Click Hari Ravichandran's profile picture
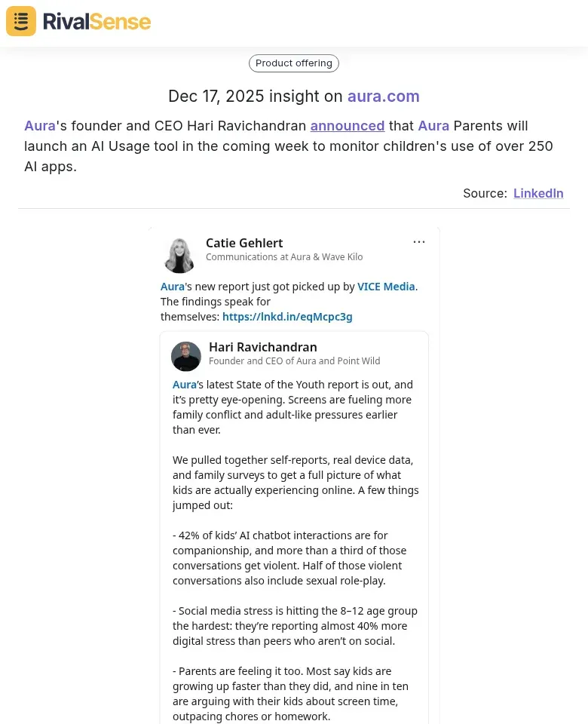 (x=186, y=356)
